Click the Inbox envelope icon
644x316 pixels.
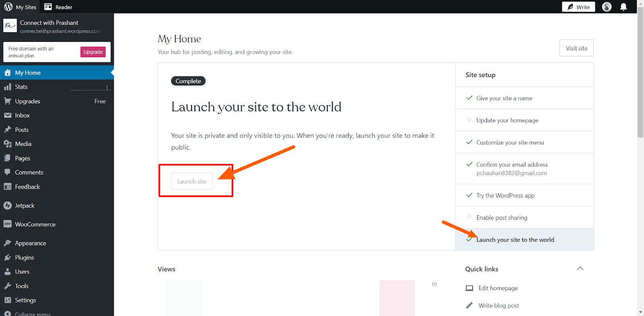pyautogui.click(x=7, y=115)
